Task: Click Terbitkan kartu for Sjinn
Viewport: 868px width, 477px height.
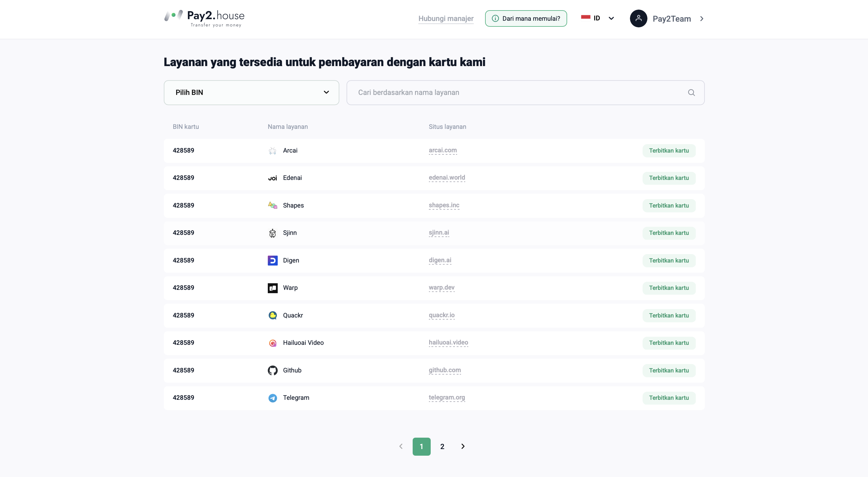Action: click(669, 233)
